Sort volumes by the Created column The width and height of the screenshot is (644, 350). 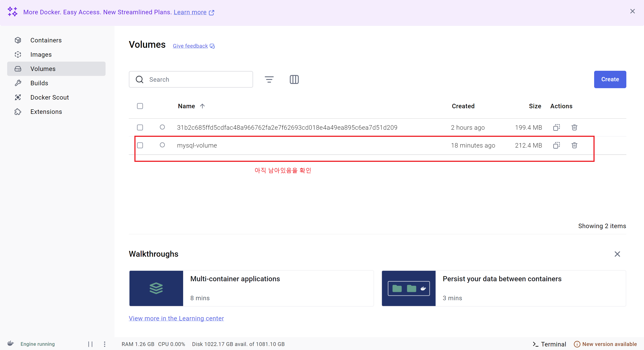point(463,106)
